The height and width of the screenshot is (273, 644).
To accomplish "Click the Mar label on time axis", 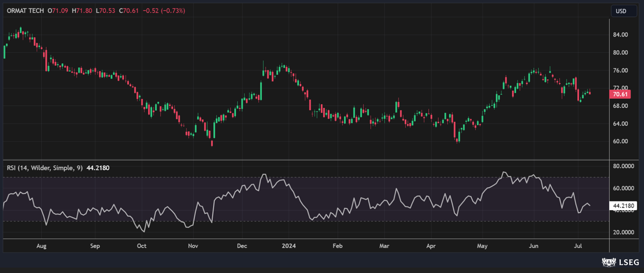I will [384, 246].
